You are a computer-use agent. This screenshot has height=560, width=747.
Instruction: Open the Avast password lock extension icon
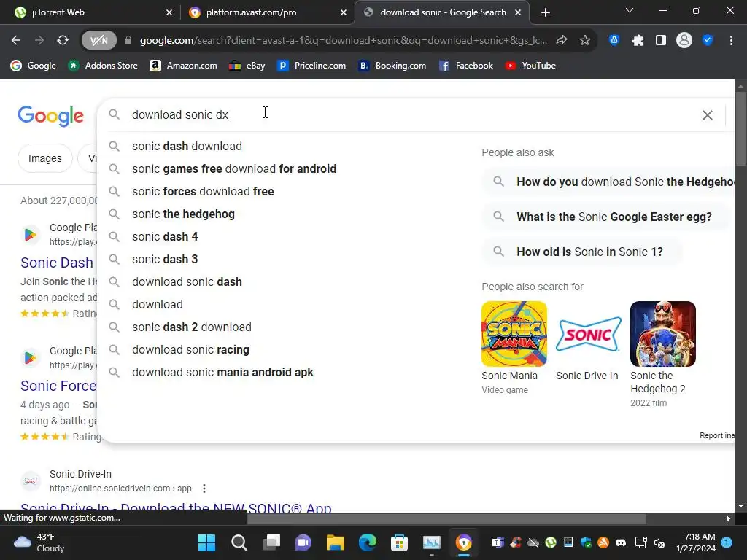tap(614, 41)
